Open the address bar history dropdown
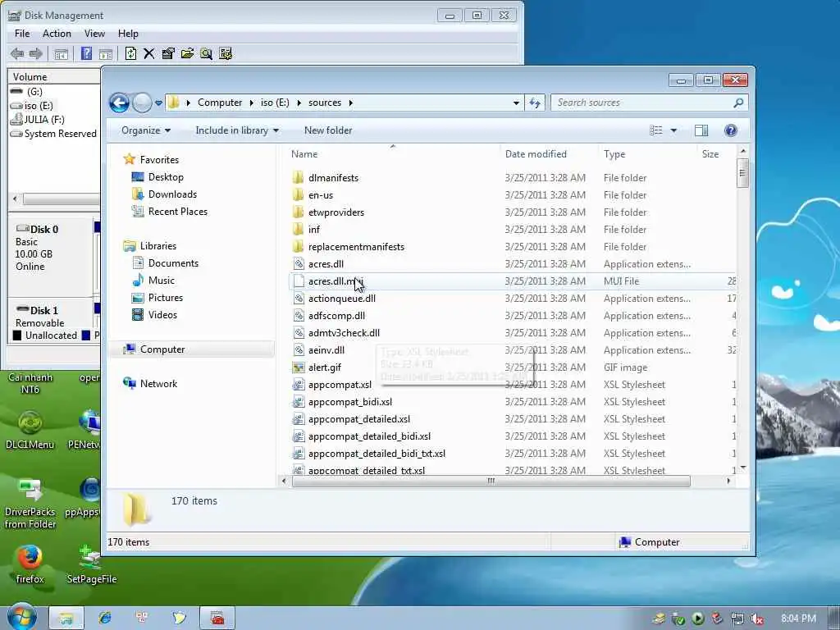The width and height of the screenshot is (840, 630). [x=516, y=103]
